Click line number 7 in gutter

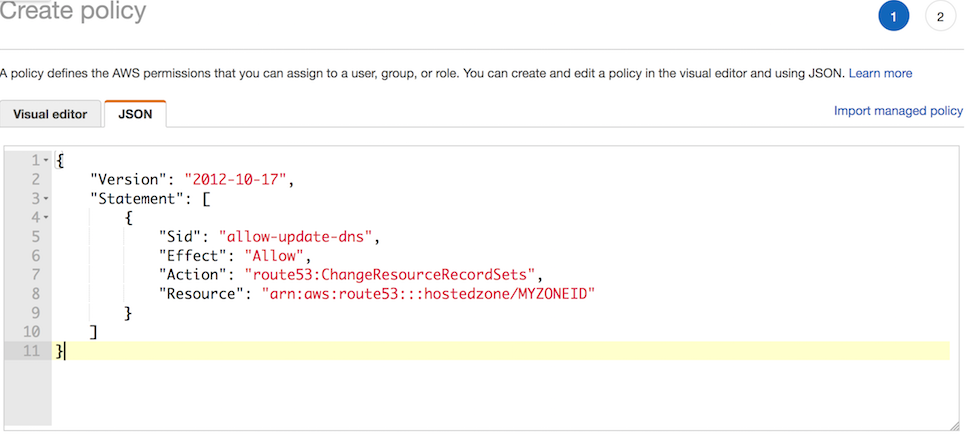(35, 275)
